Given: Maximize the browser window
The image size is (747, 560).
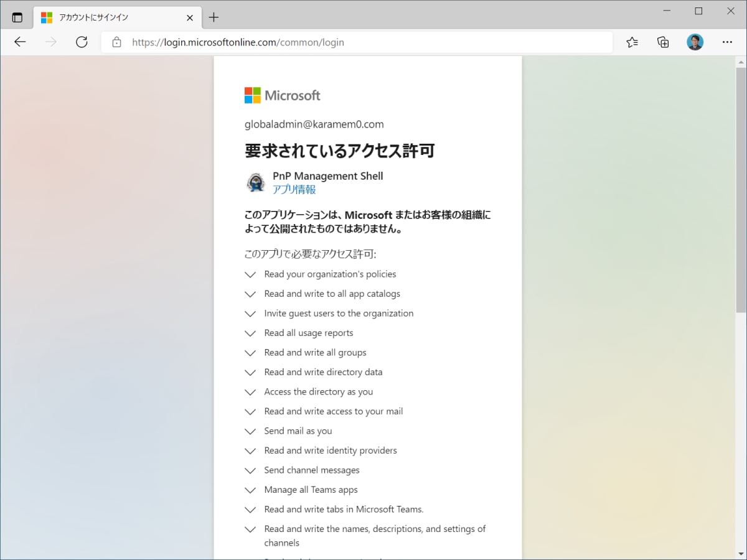Looking at the screenshot, I should point(698,11).
